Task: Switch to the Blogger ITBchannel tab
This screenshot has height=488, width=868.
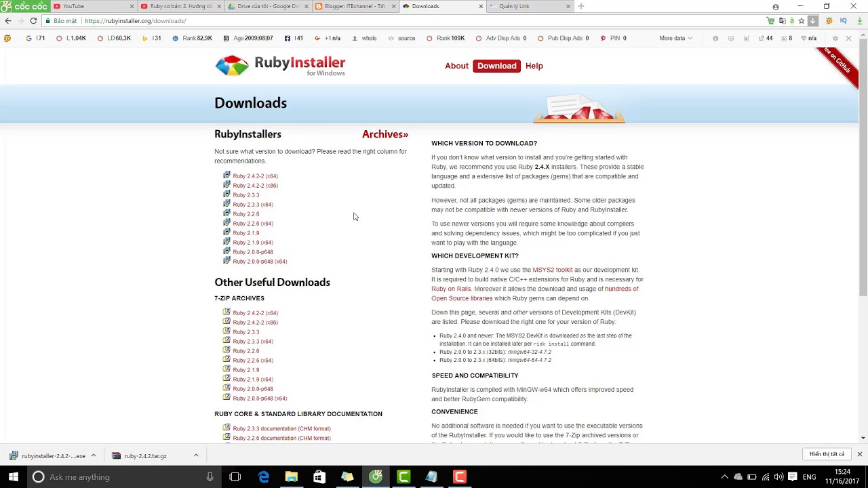Action: (354, 6)
